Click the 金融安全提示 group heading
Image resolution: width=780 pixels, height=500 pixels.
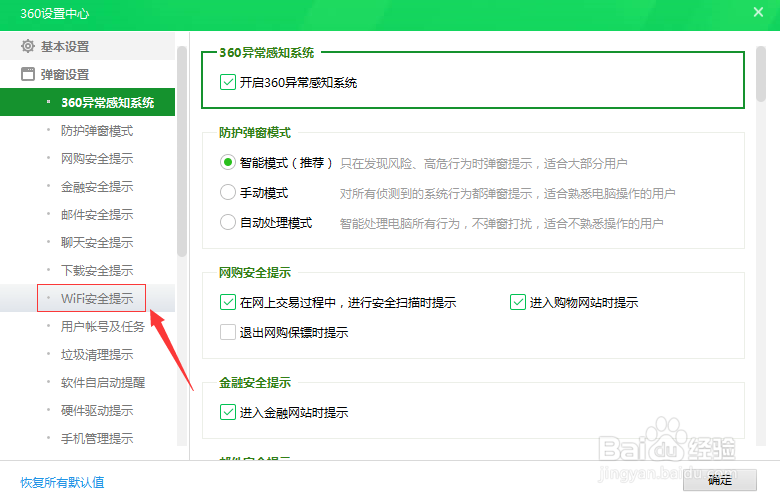(x=255, y=382)
